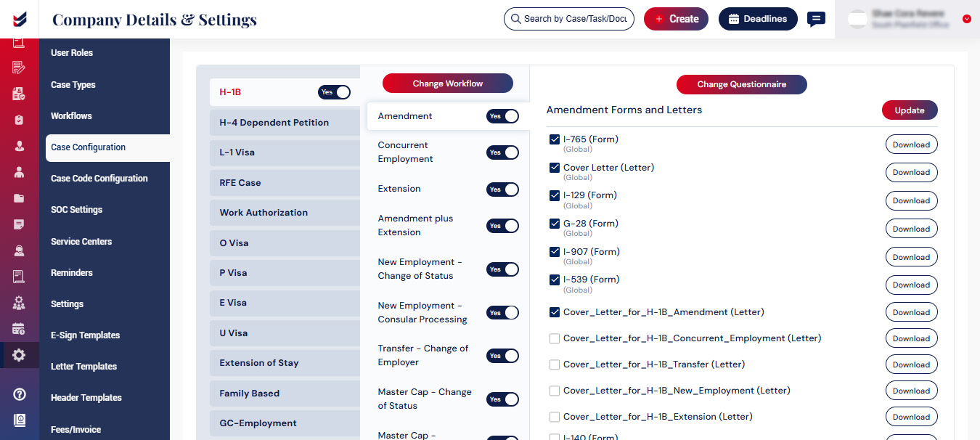Check Cover_Letter_for_H-1B_Concurrent_Employment checkbox
The height and width of the screenshot is (440, 980).
tap(555, 338)
